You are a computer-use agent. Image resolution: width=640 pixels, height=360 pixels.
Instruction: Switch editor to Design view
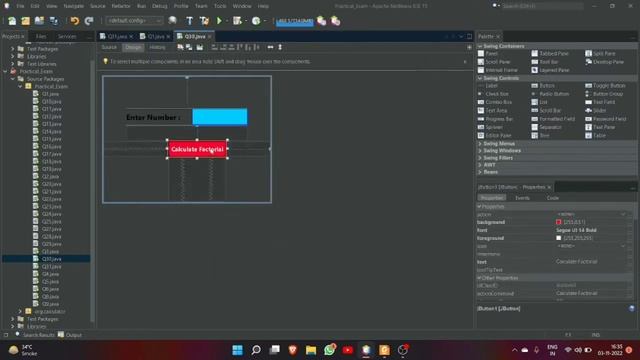tap(133, 47)
